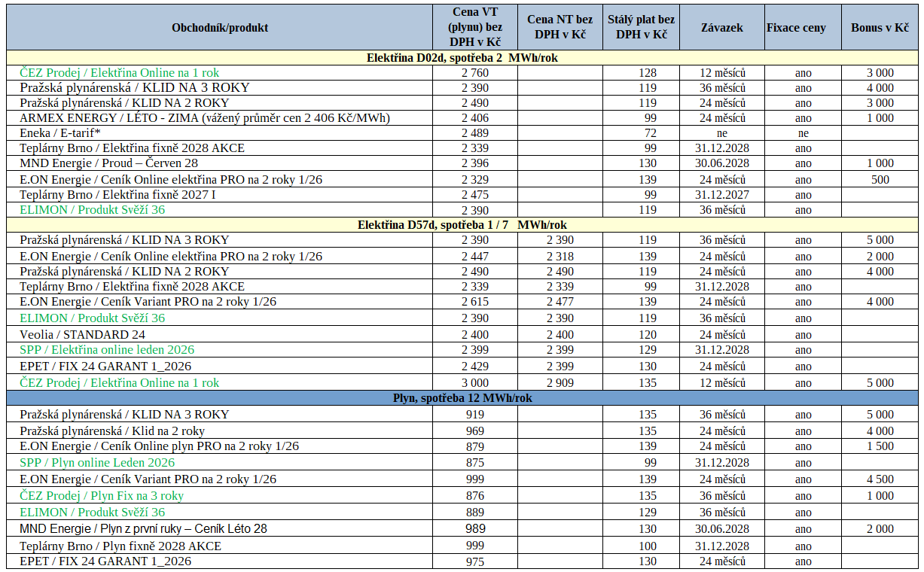Select the Veolia / STANDARD 24 product cell

(83, 335)
